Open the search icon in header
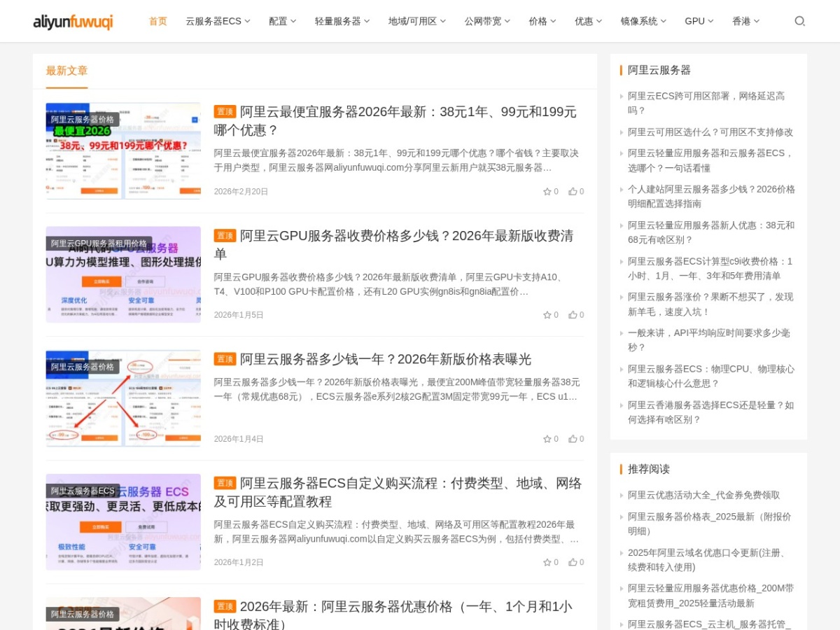The height and width of the screenshot is (630, 840). pyautogui.click(x=799, y=21)
